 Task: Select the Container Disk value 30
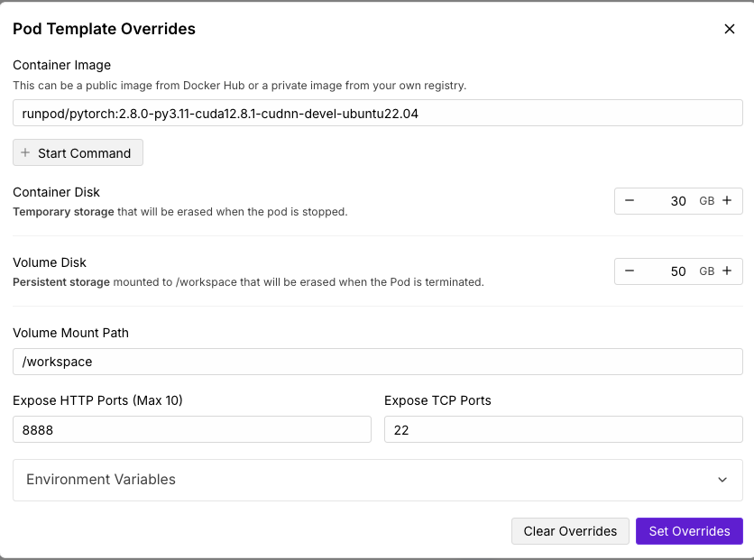678,201
